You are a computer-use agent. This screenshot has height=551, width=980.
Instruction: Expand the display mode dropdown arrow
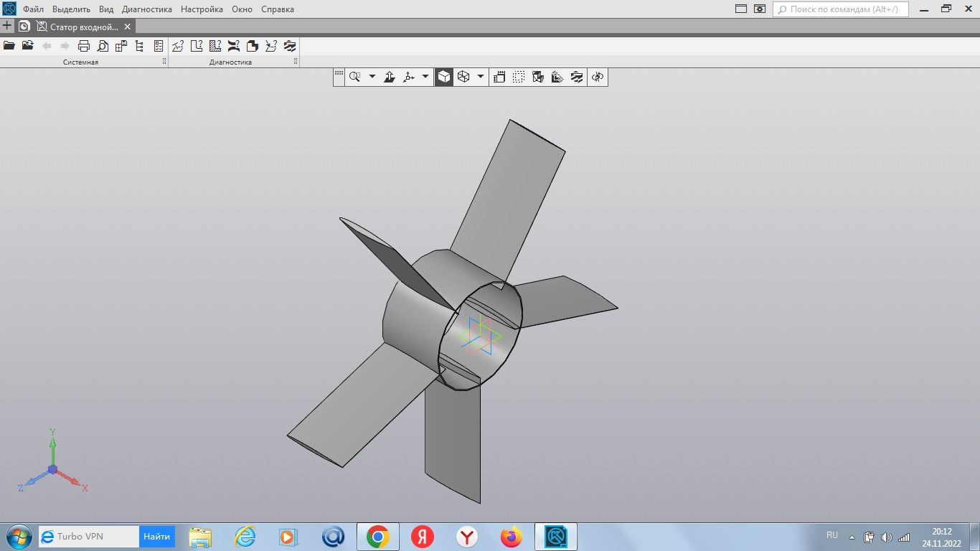[x=481, y=77]
